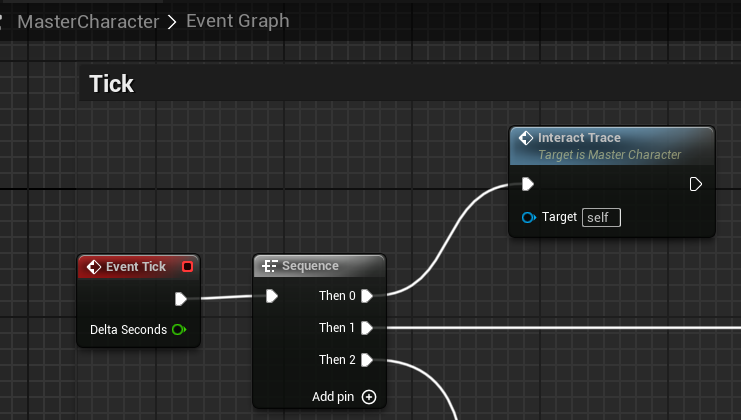
Task: Click the Interact Trace execution output pin
Action: pos(696,184)
